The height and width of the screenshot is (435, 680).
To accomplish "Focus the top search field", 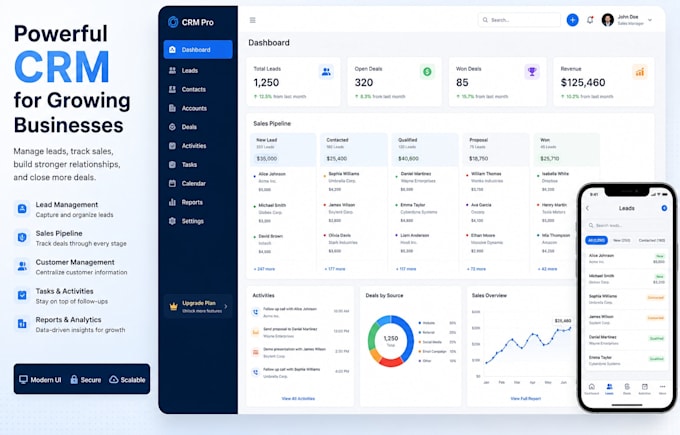I will point(519,20).
